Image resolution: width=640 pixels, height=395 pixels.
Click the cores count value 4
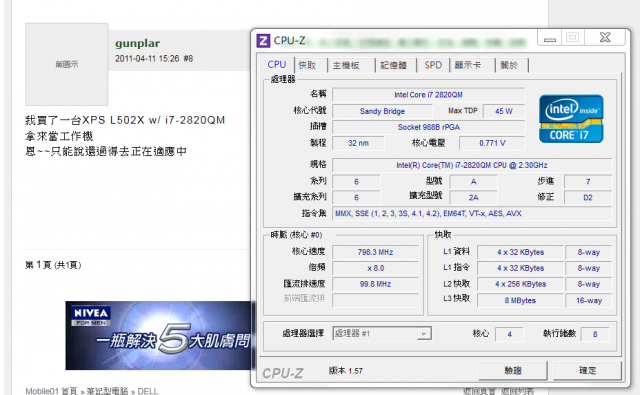pyautogui.click(x=509, y=334)
